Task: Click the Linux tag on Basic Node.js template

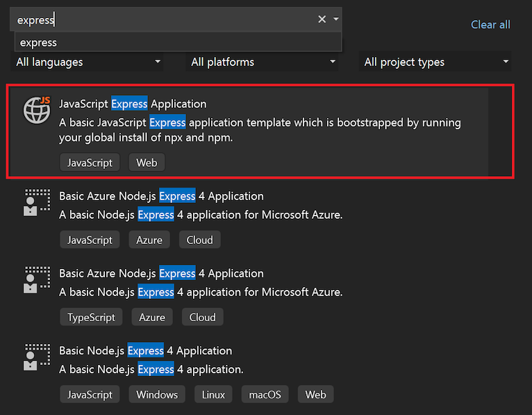Action: coord(213,394)
